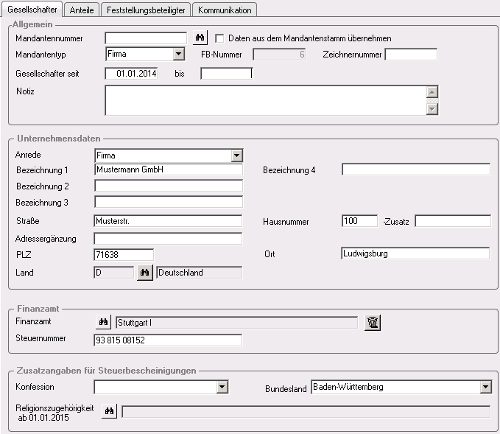This screenshot has width=500, height=434.
Task: Search Land with the binoculars icon
Action: coord(145,273)
